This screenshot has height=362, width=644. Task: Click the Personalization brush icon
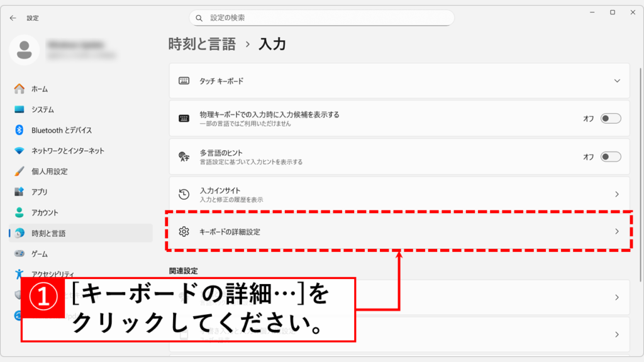19,172
